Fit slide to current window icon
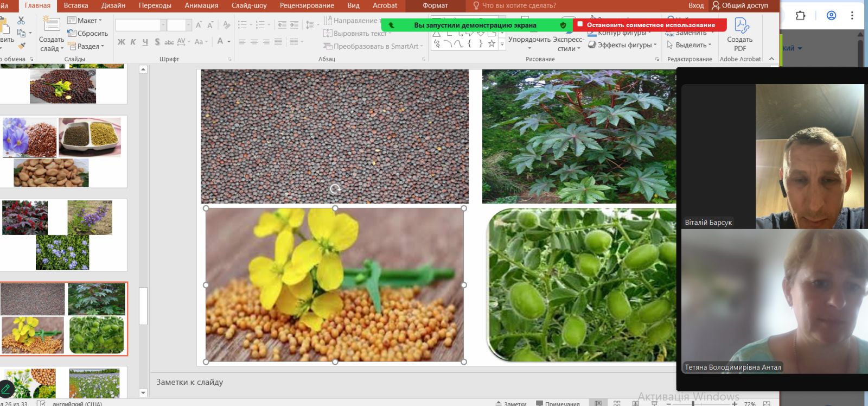 [x=767, y=403]
